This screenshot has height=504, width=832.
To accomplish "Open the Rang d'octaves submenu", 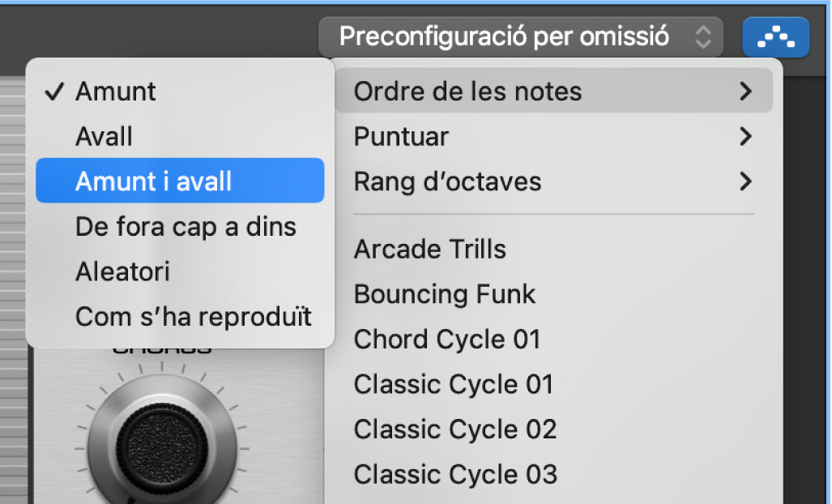I will (447, 182).
